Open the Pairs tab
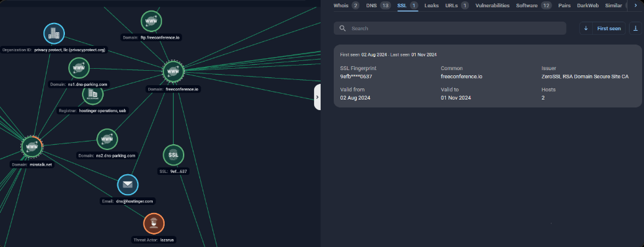The height and width of the screenshot is (247, 644). pyautogui.click(x=565, y=5)
